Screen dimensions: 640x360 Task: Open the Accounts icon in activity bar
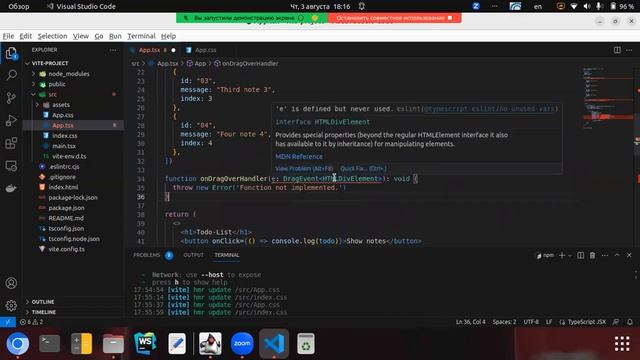point(11,283)
